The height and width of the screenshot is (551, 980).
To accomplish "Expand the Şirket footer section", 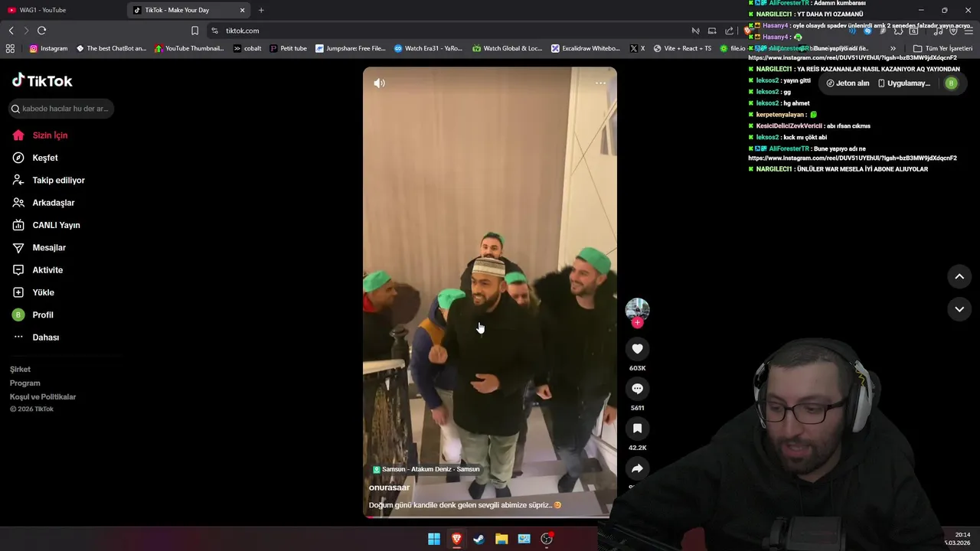I will [x=20, y=370].
